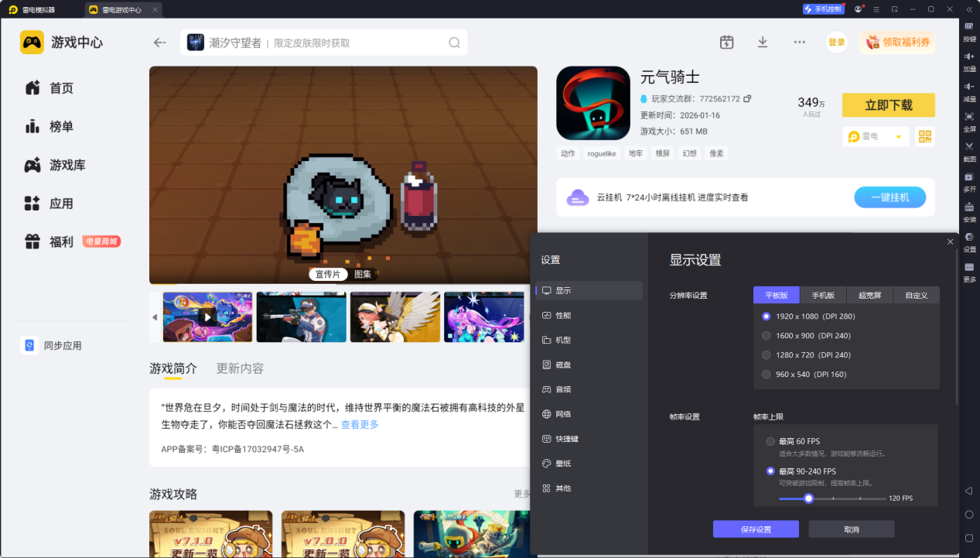The width and height of the screenshot is (980, 558).
Task: Click the 登录 login button
Action: 837,43
